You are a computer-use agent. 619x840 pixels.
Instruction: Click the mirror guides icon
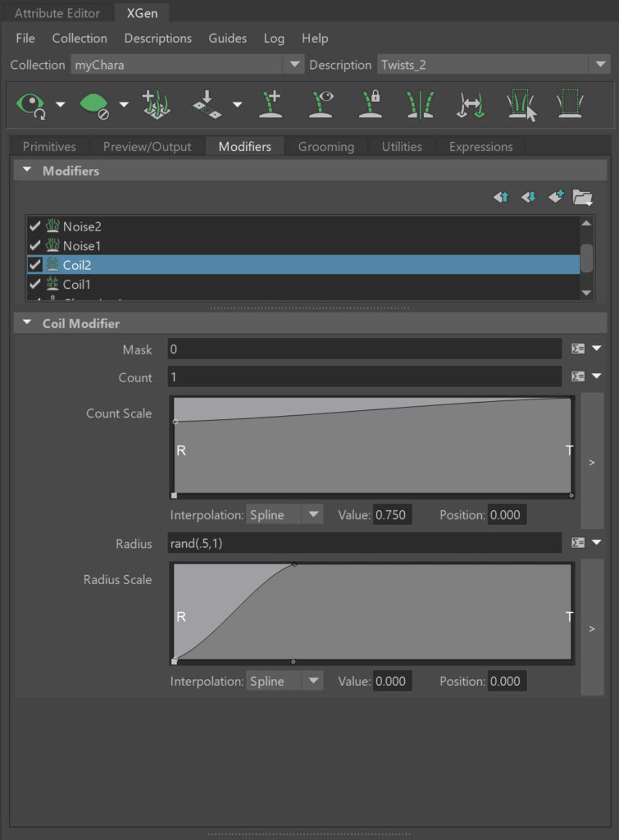[420, 105]
